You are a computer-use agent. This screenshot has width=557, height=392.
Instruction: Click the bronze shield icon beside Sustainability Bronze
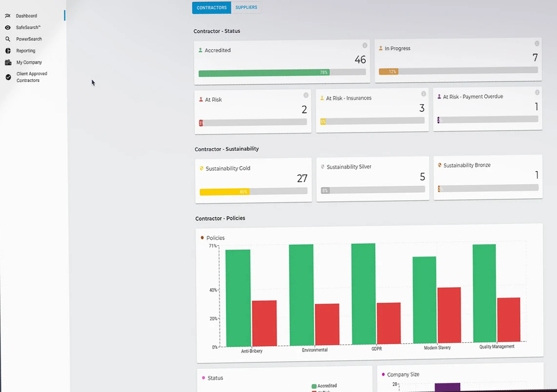click(x=439, y=165)
